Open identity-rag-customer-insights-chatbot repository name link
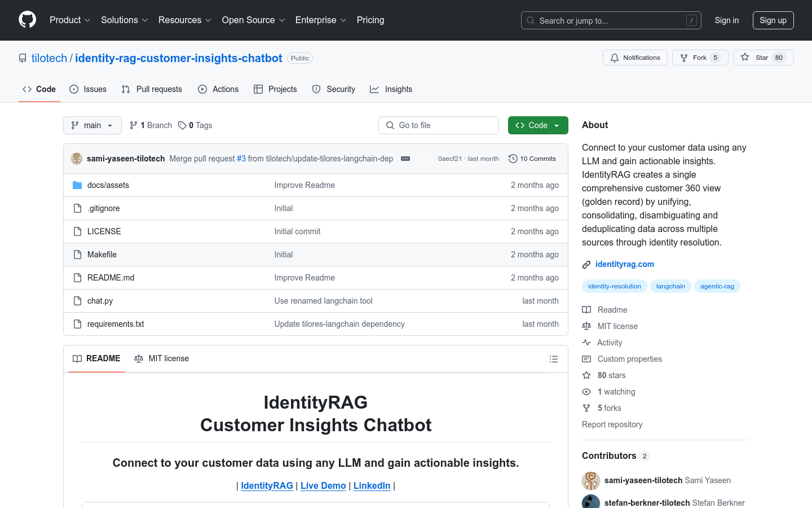Viewport: 812px width, 508px height. (x=179, y=58)
